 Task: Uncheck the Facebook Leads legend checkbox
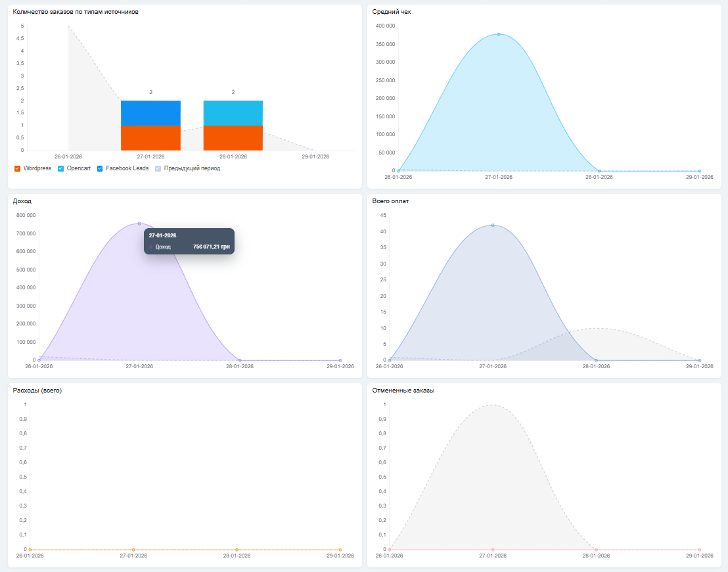tap(100, 169)
